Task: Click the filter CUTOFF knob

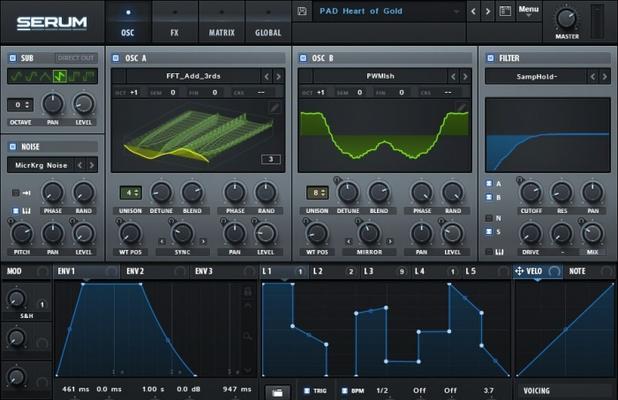Action: tap(531, 193)
